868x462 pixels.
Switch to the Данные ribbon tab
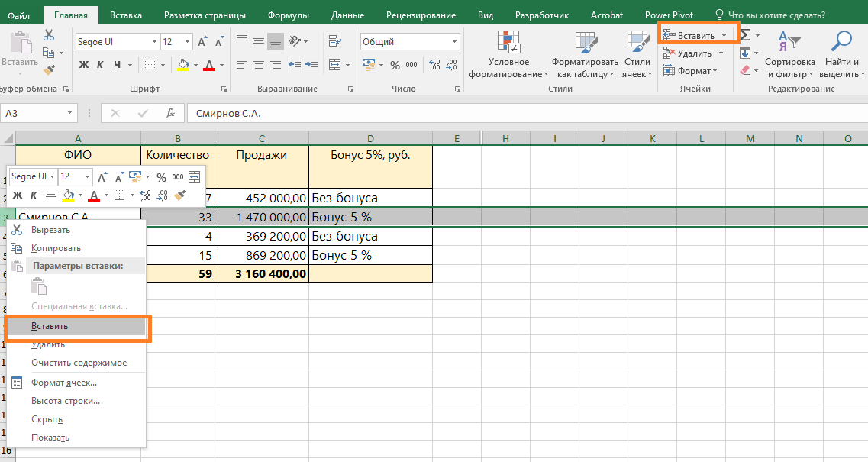(x=348, y=15)
